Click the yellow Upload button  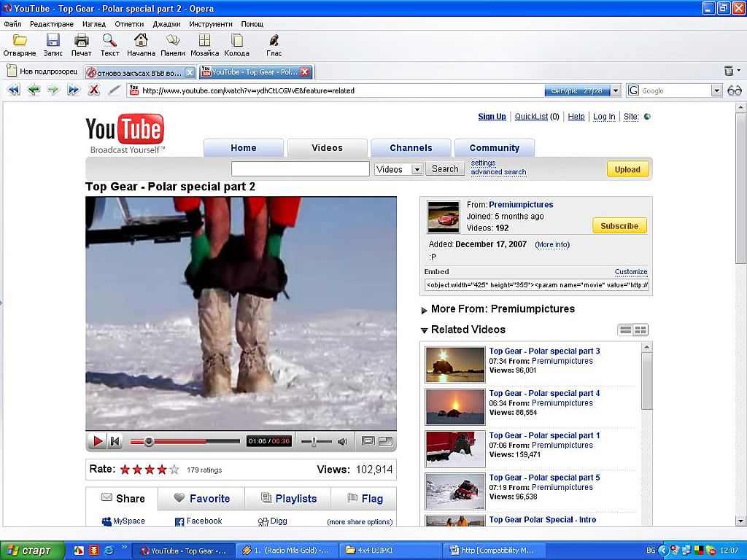click(x=627, y=169)
